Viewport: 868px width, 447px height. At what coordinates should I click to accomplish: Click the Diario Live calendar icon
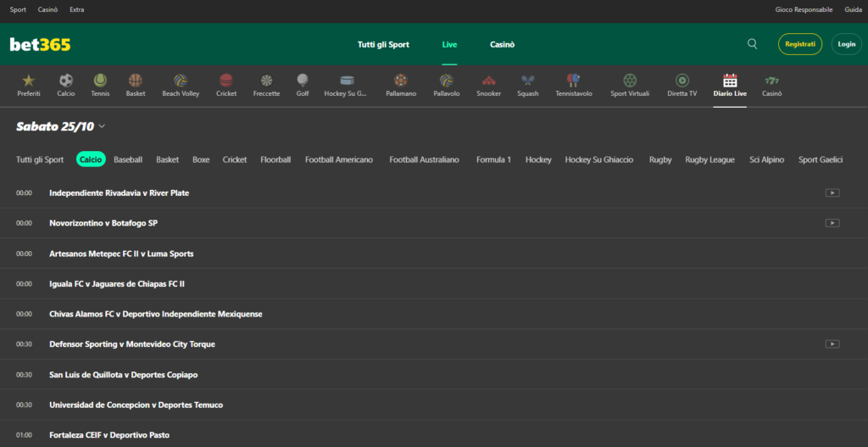tap(730, 81)
